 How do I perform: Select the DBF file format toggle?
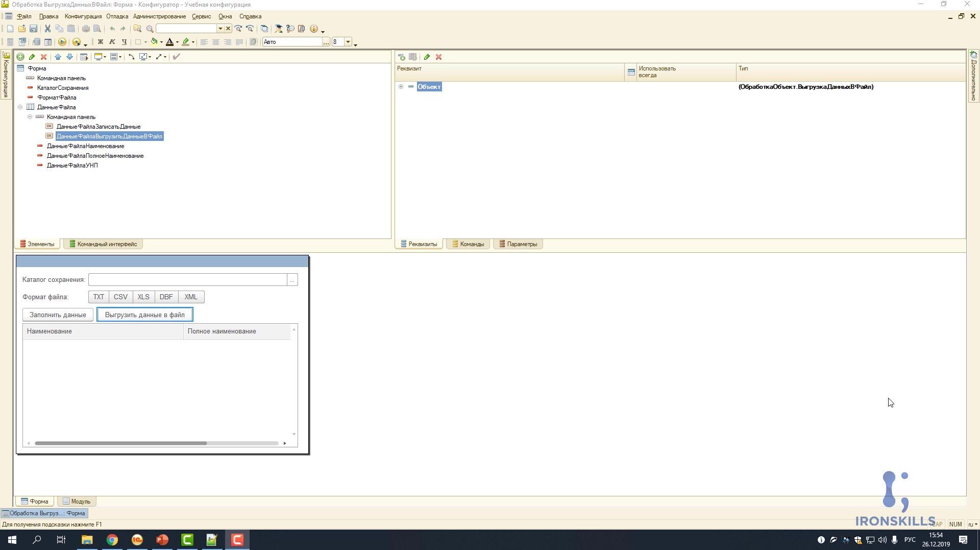[x=166, y=297]
